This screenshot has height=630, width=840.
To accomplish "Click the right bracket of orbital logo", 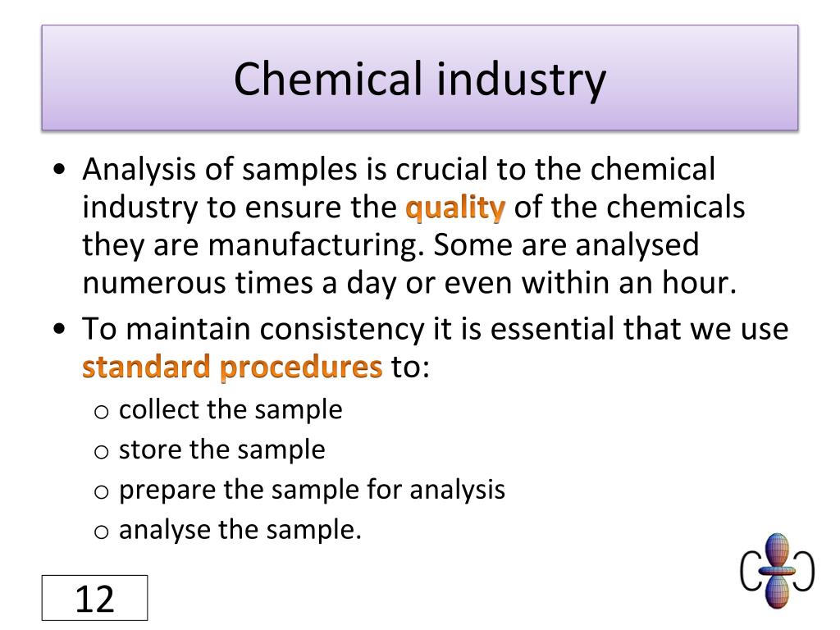I will click(x=806, y=572).
